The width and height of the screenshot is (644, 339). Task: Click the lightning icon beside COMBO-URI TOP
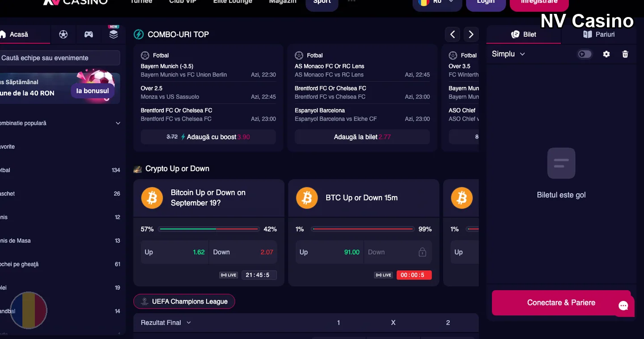139,34
